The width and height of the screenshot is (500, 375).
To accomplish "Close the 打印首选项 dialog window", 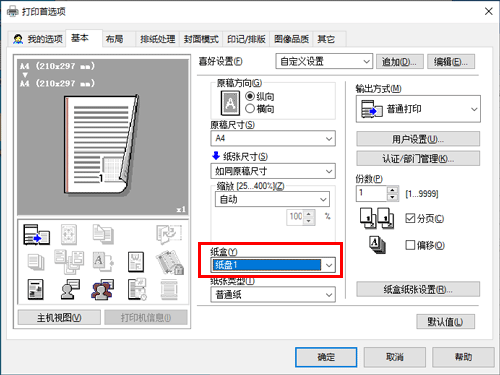I will click(x=489, y=11).
